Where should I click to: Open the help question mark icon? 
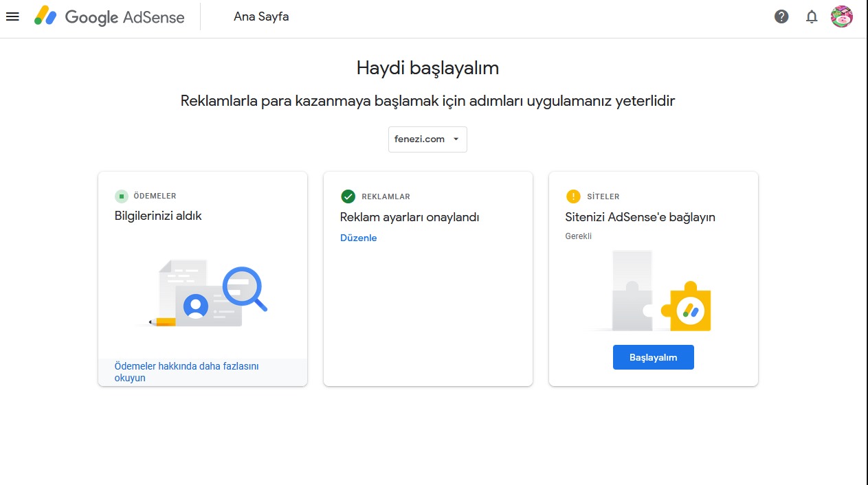[x=781, y=16]
